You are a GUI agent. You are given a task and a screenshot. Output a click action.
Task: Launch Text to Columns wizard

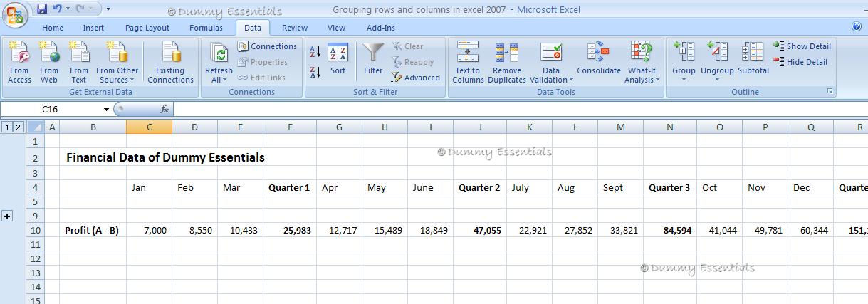(x=468, y=62)
